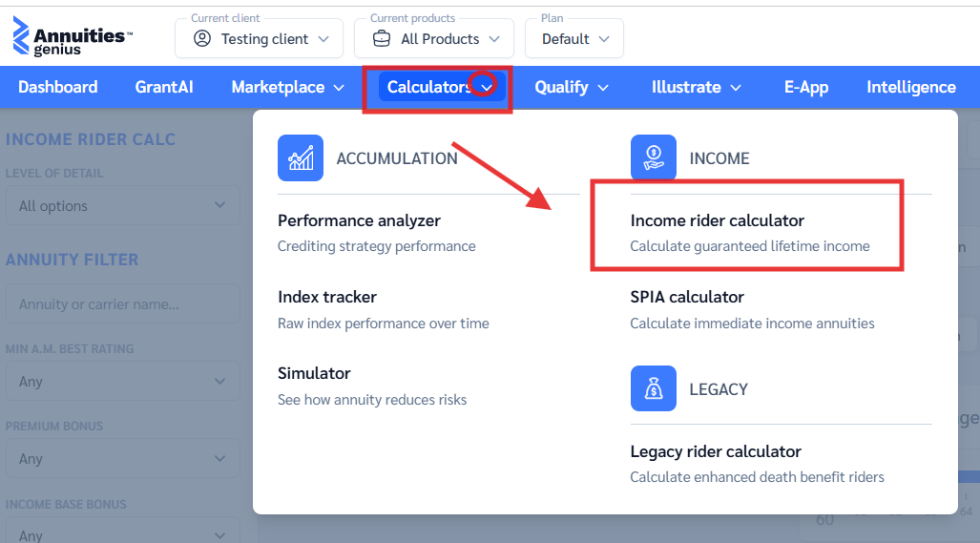Open the Min A.M. Best Rating dropdown
Viewport: 980px width, 543px height.
pyautogui.click(x=122, y=381)
